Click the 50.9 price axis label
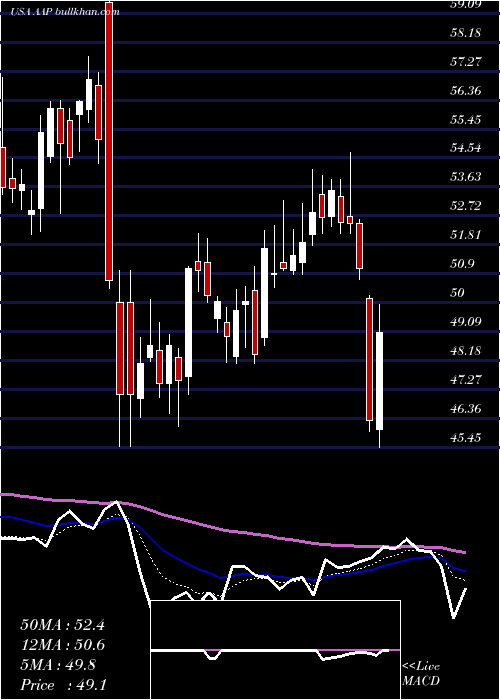Screen dimensions: 500x700 pos(462,264)
